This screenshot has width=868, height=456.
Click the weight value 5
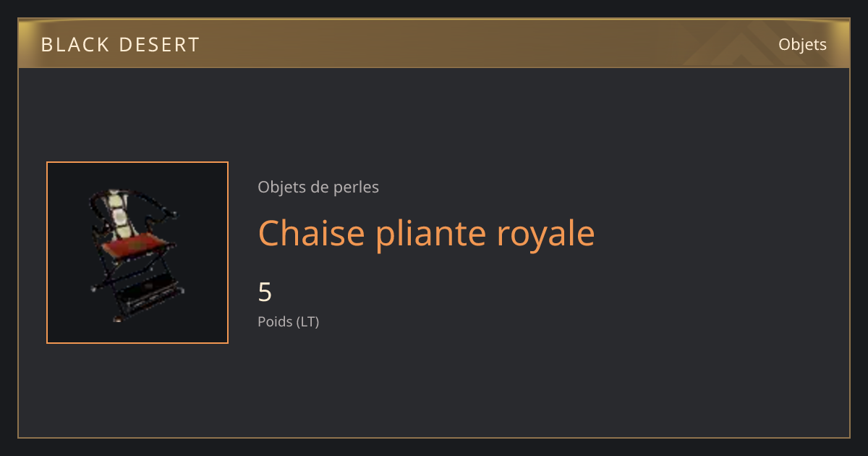[265, 292]
